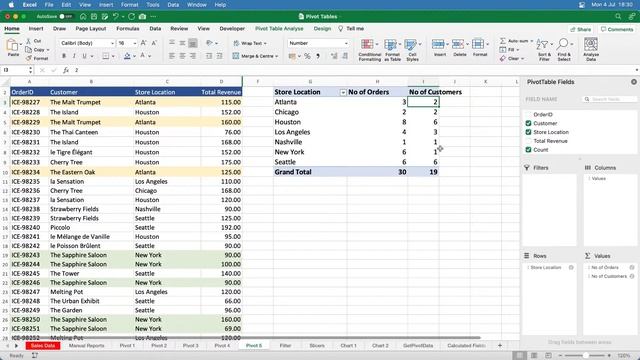The width and height of the screenshot is (640, 360).
Task: Search fields in PivotTable Fields box
Action: (x=609, y=99)
